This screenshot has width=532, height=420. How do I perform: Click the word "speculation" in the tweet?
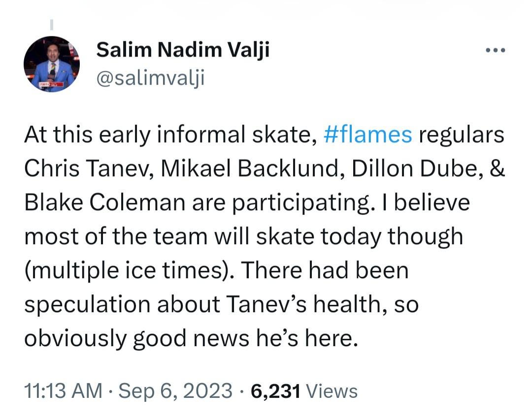pos(87,305)
